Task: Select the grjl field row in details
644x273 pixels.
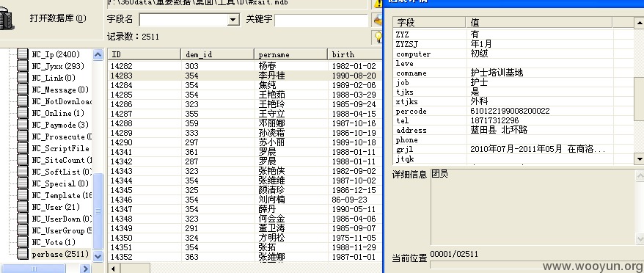Action: [513, 149]
